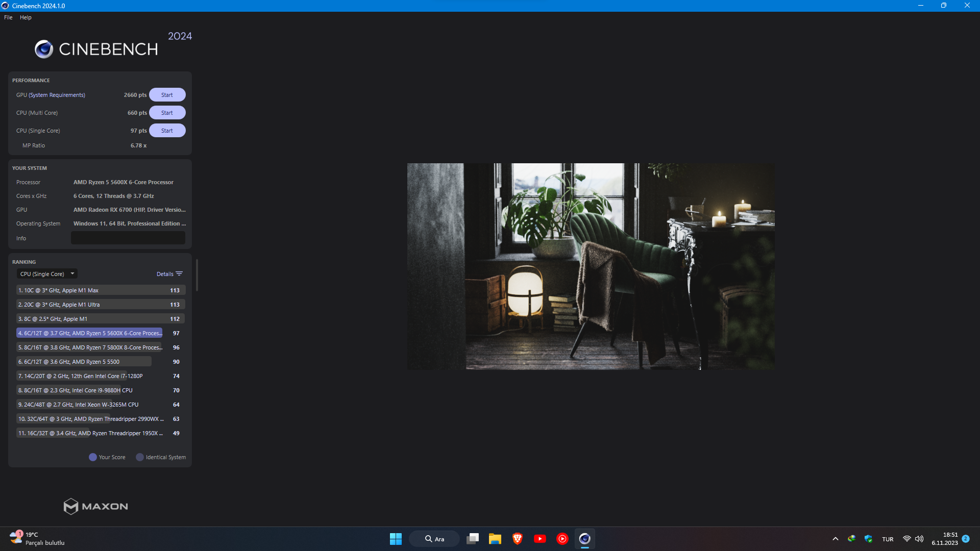Viewport: 980px width, 551px height.
Task: Open File Explorer from the taskbar
Action: pyautogui.click(x=495, y=539)
